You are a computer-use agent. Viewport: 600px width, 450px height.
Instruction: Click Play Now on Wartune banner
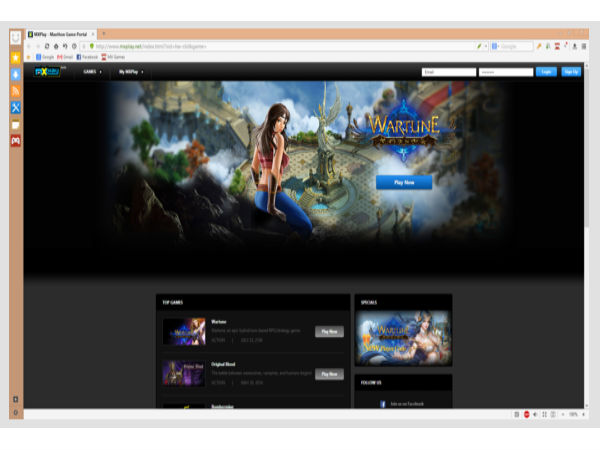(404, 183)
